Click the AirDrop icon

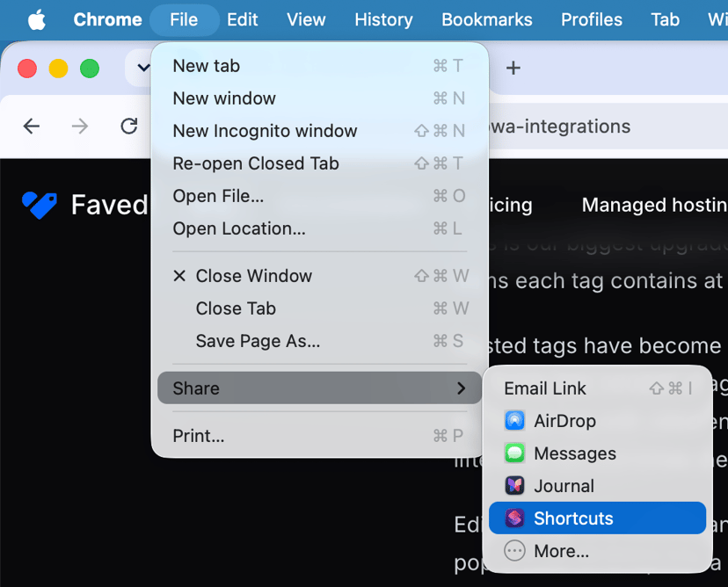click(x=514, y=420)
